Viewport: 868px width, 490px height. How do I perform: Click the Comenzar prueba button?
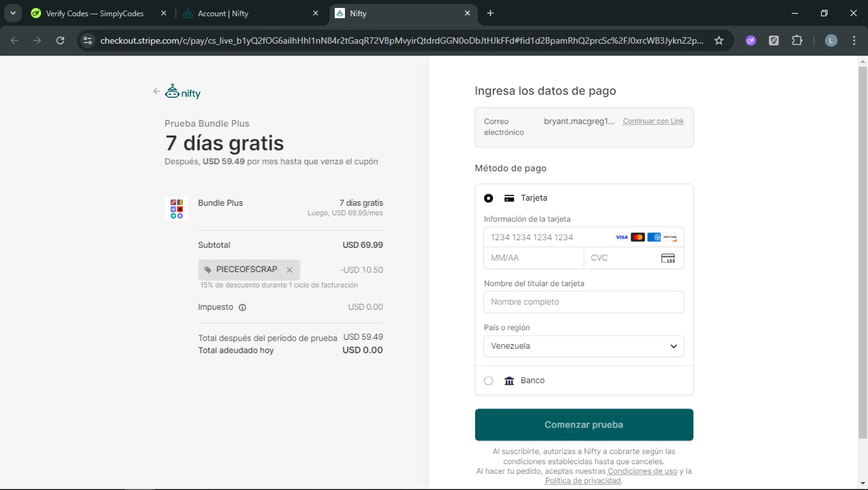point(584,425)
